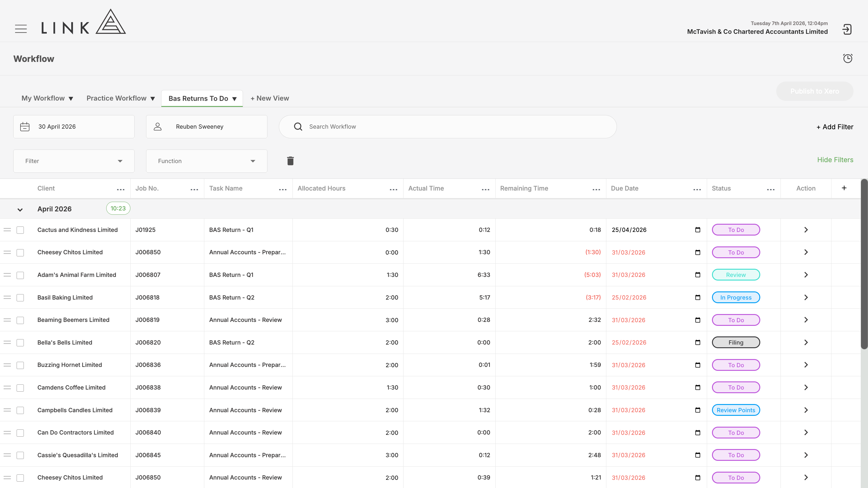Open the Function dropdown
This screenshot has width=868, height=488.
coord(206,161)
